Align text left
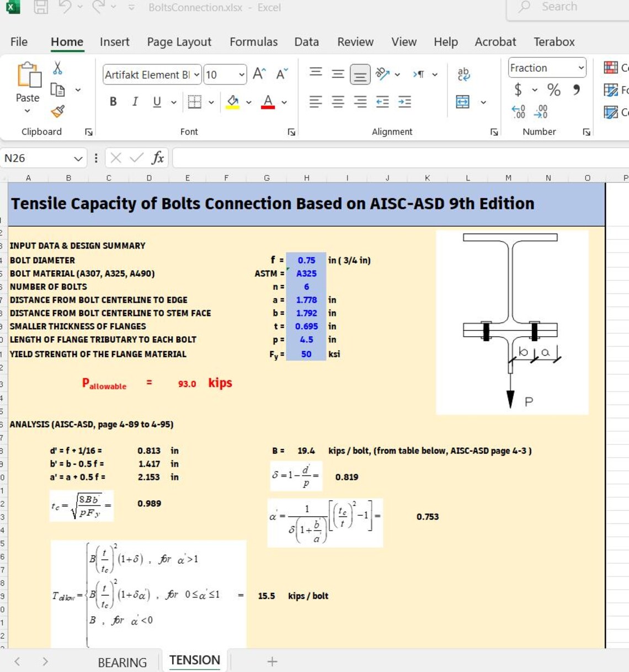 point(316,102)
